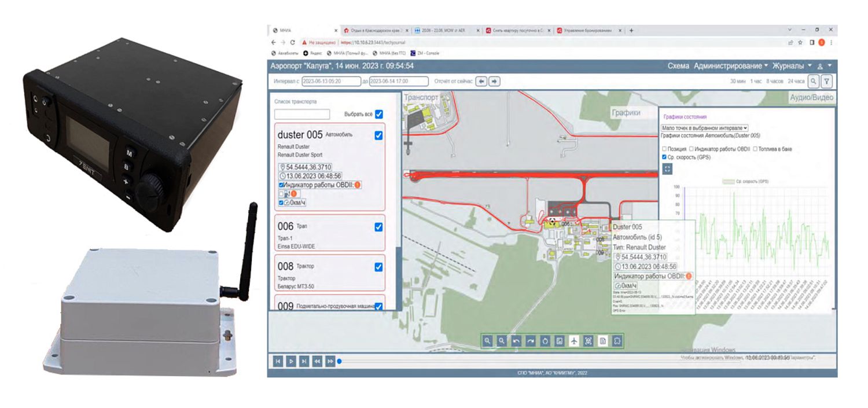
Task: Open Chrome three-dot menu
Action: [832, 42]
